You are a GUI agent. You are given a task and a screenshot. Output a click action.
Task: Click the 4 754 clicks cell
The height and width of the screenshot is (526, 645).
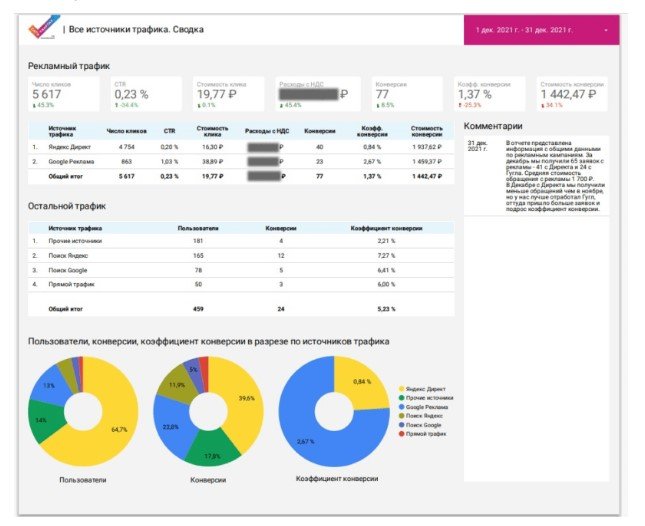coord(126,147)
